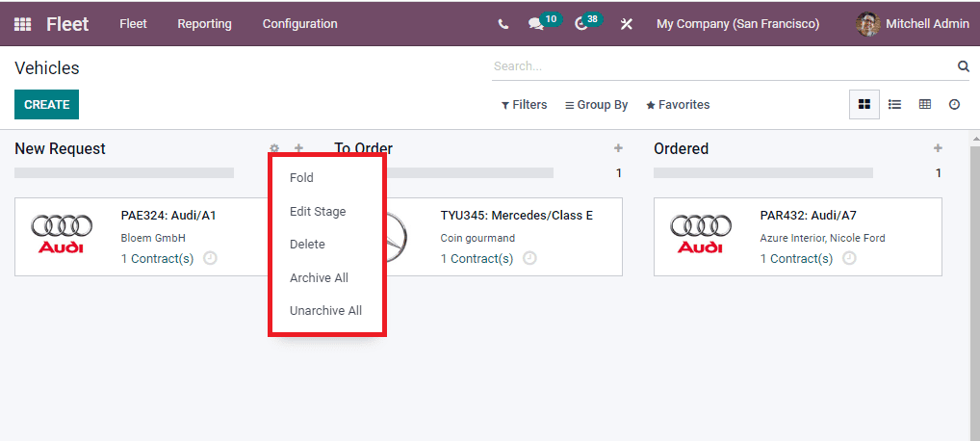Click the search magnifier icon

point(963,66)
